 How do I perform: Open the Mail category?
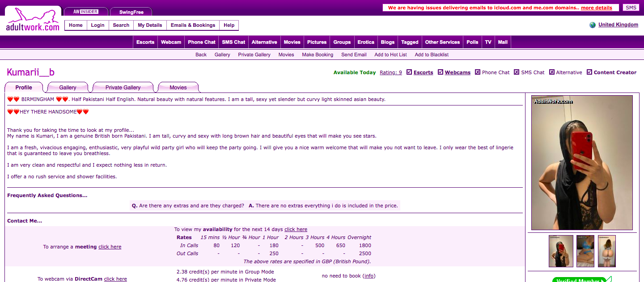[x=503, y=42]
